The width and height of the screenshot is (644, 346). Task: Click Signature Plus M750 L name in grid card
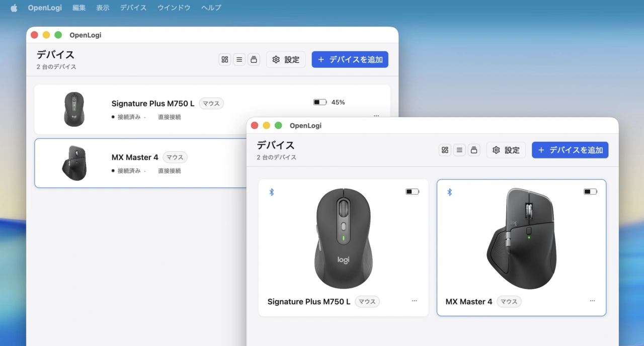[x=309, y=302]
